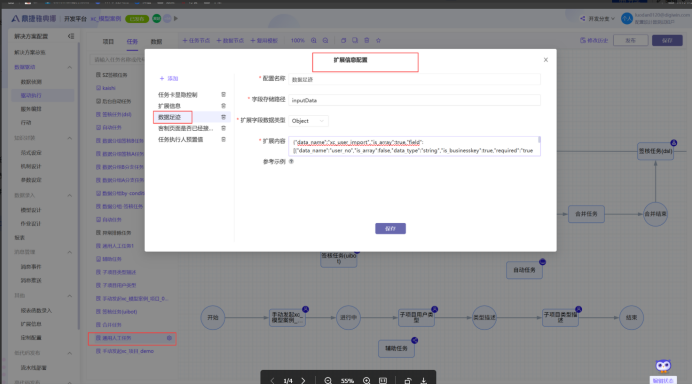
Task: Delete the 数据足迹 configuration entry with trash icon
Action: tap(223, 117)
